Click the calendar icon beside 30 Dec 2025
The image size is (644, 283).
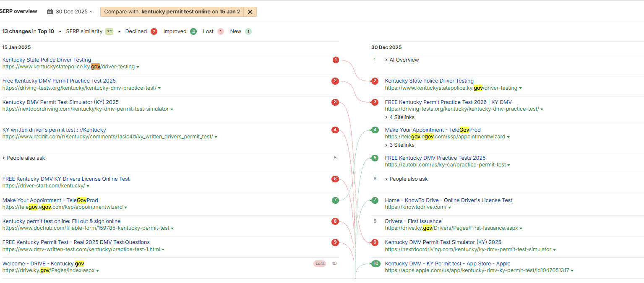tap(50, 12)
